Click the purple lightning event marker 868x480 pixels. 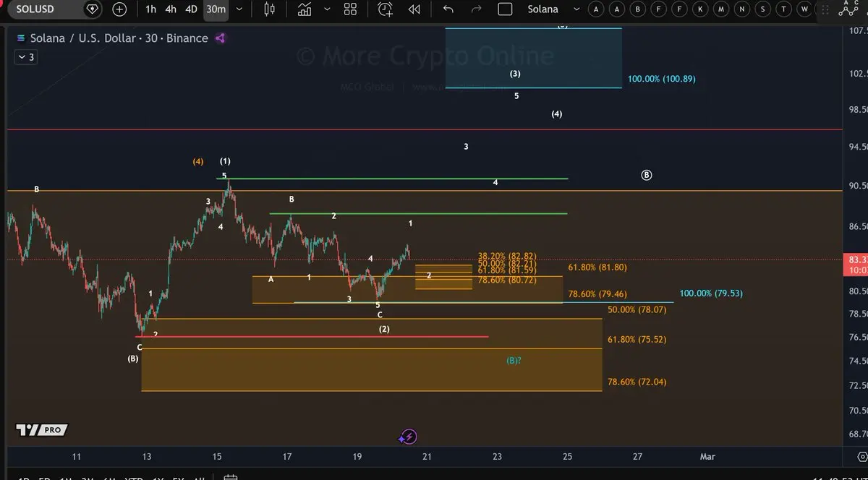click(409, 437)
